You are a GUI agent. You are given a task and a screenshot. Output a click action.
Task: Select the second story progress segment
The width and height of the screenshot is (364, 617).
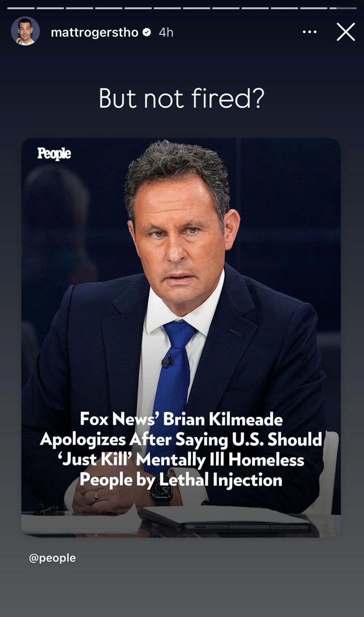click(x=50, y=8)
